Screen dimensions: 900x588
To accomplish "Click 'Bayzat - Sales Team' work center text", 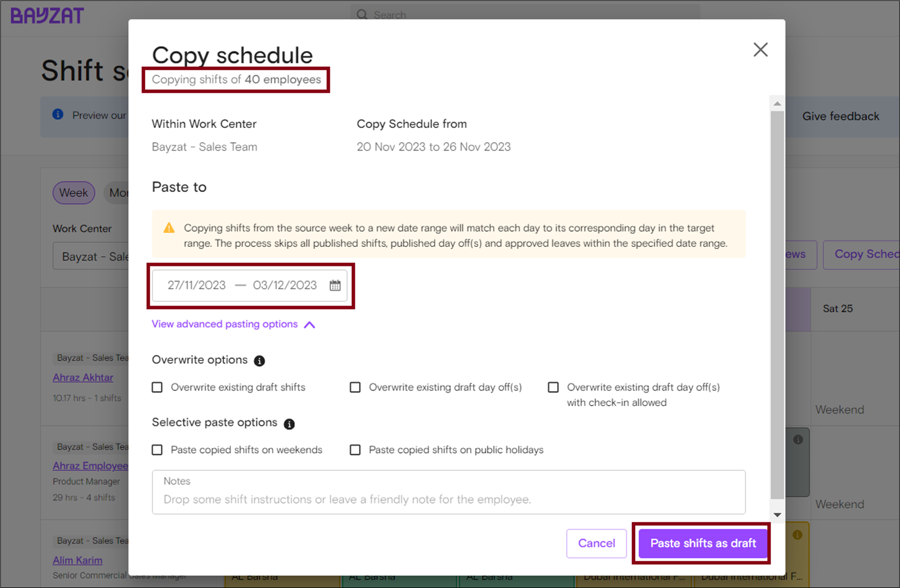I will click(205, 147).
